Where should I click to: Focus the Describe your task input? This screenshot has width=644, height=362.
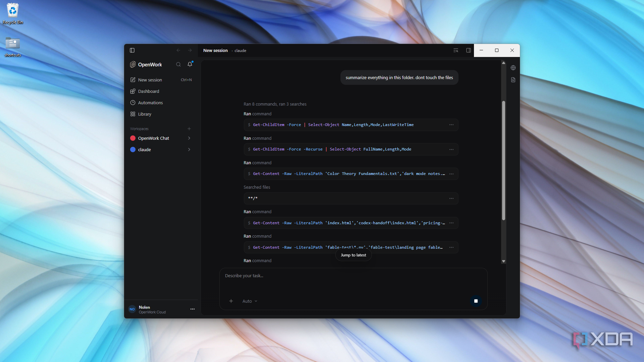point(353,276)
